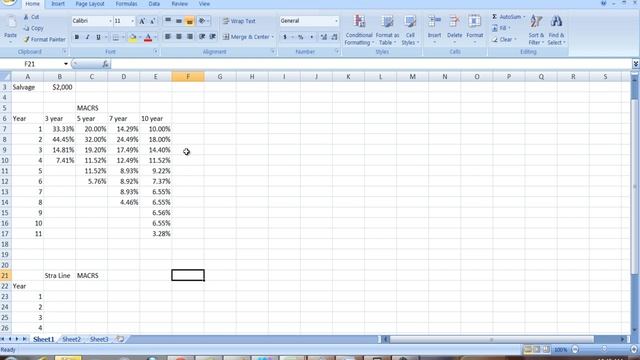Image resolution: width=640 pixels, height=360 pixels.
Task: Click Merge & Center button
Action: click(246, 37)
